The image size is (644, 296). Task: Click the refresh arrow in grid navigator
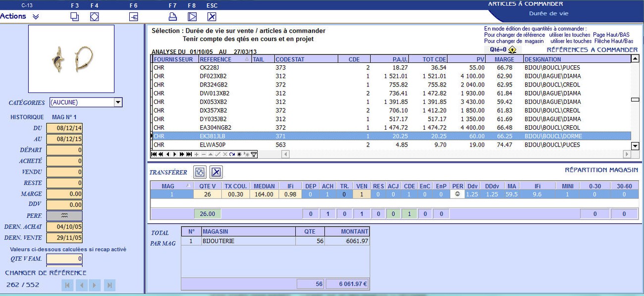coord(232,154)
